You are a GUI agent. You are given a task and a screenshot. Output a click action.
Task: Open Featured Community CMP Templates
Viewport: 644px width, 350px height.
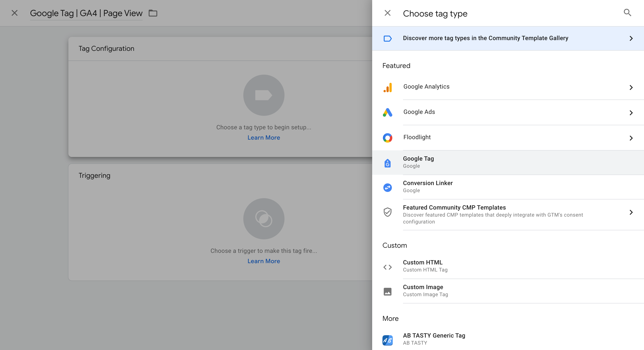tap(508, 215)
